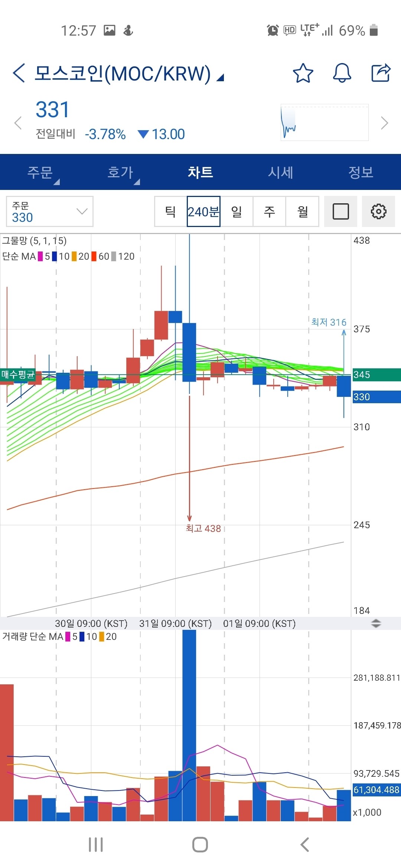Select the 주 weekly interval button

pyautogui.click(x=269, y=211)
